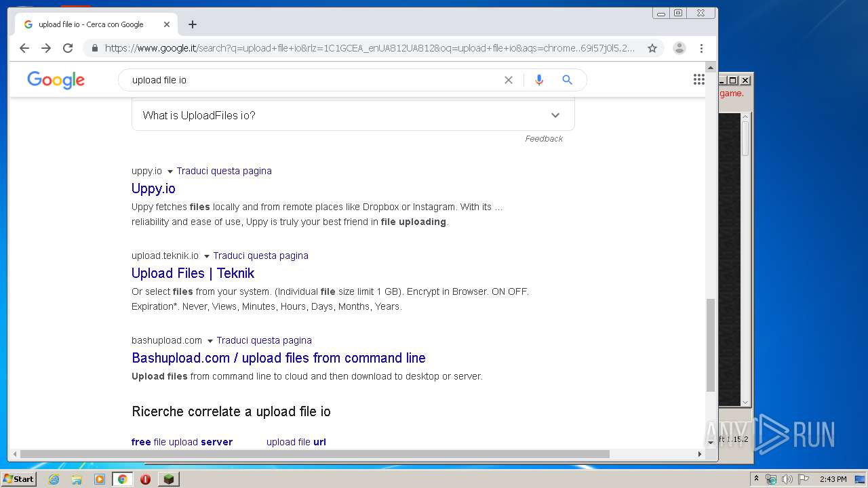Image resolution: width=868 pixels, height=488 pixels.
Task: Click the right arrow of the horizontal scrollbar
Action: [x=701, y=454]
